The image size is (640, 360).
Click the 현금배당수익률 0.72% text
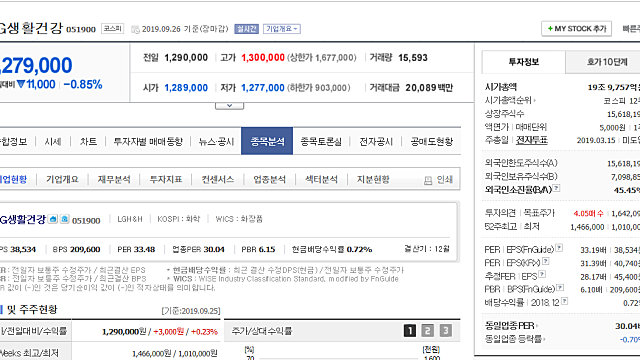(x=331, y=249)
